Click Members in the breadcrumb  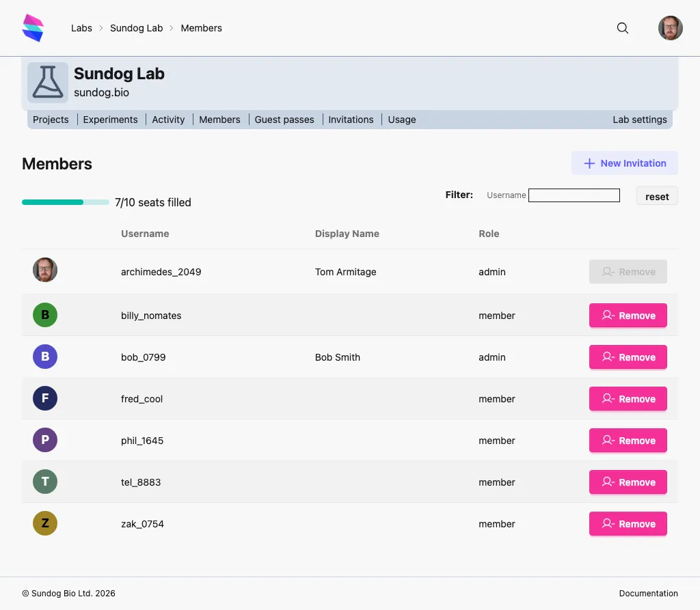coord(202,28)
